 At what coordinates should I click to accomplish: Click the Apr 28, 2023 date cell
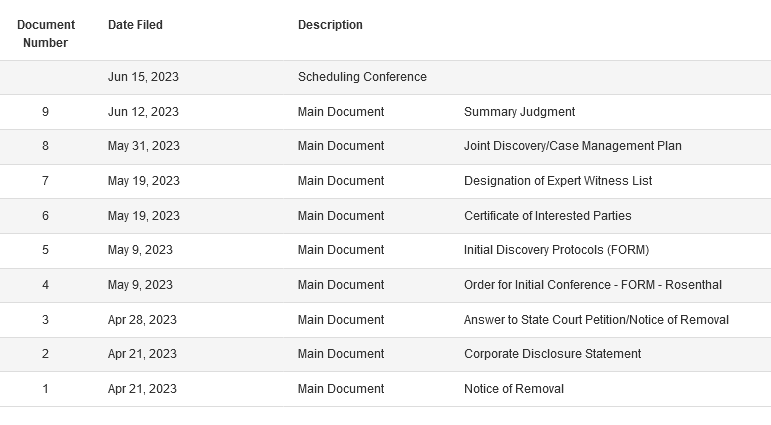[142, 320]
